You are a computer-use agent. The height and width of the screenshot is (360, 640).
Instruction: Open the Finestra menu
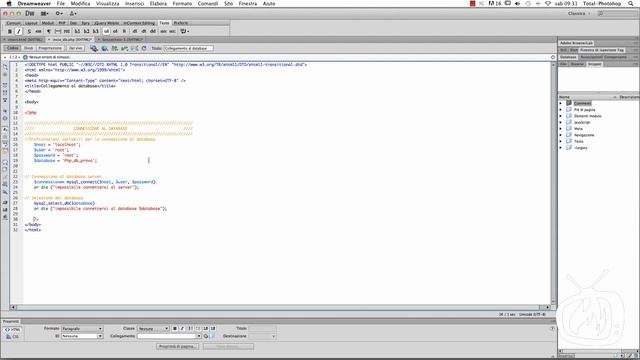248,3
